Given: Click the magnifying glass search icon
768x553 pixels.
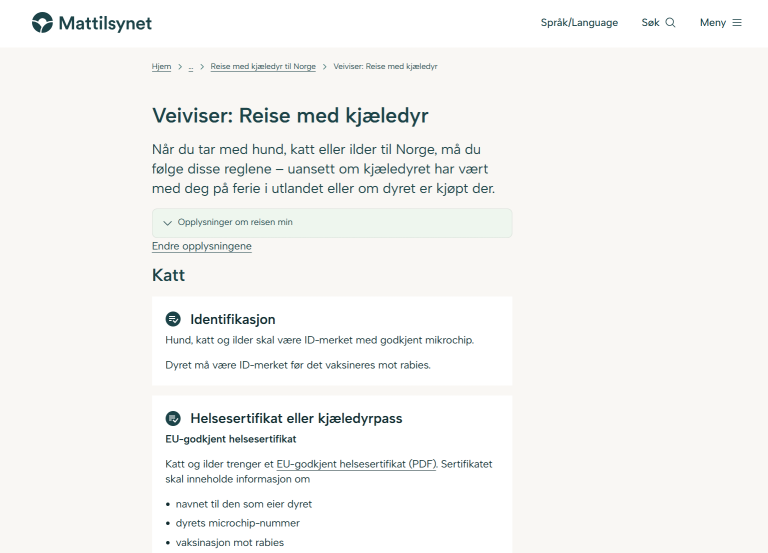Looking at the screenshot, I should point(670,23).
